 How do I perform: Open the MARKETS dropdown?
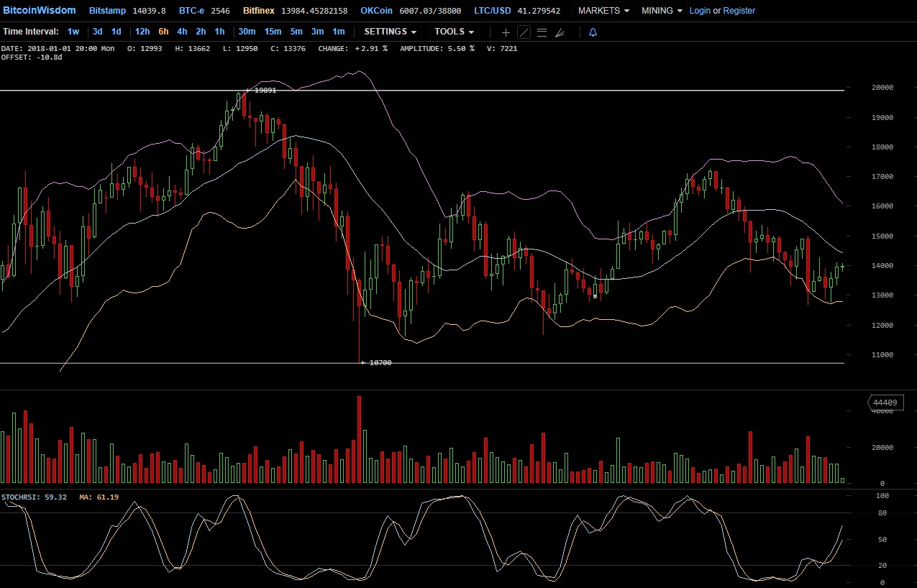(603, 11)
